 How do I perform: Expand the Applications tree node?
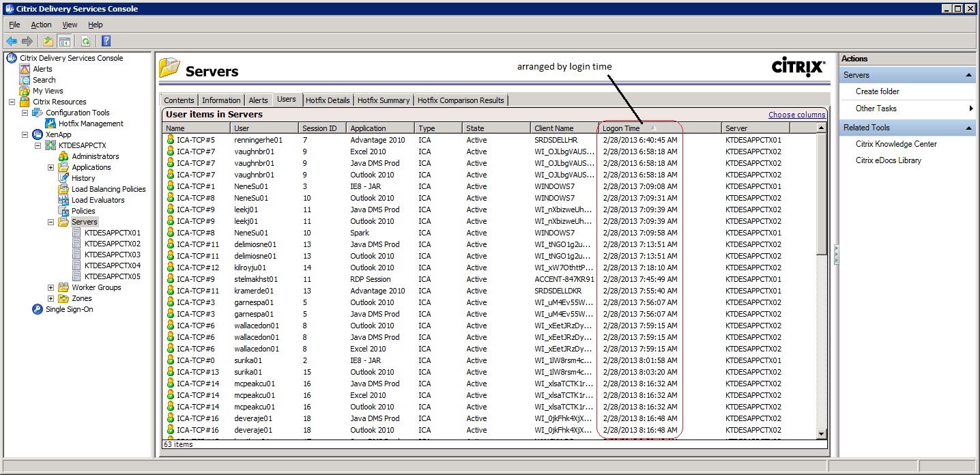click(x=51, y=167)
